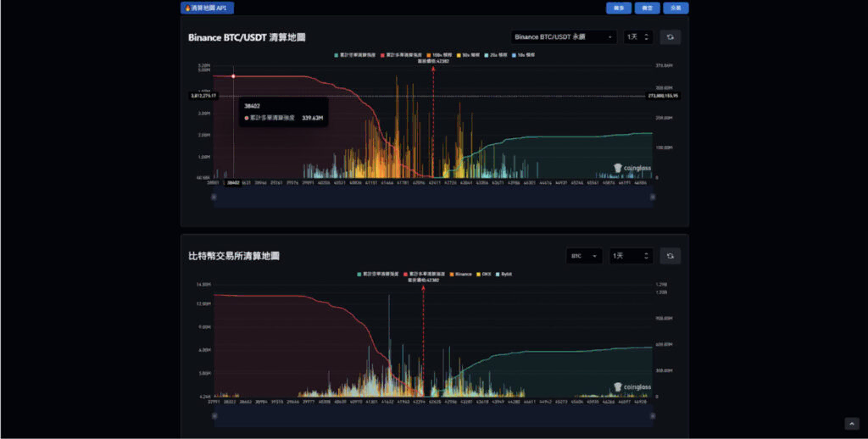This screenshot has height=439, width=868.
Task: Click the refresh icon for Binance BTC/USDT map
Action: 670,37
